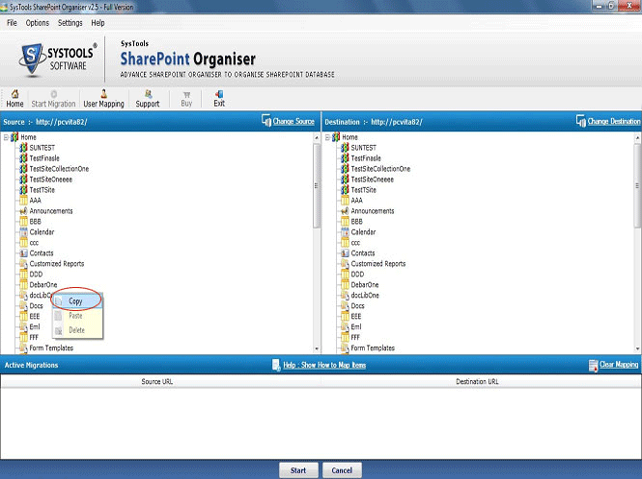Click the Clear Mapping link

click(x=619, y=364)
